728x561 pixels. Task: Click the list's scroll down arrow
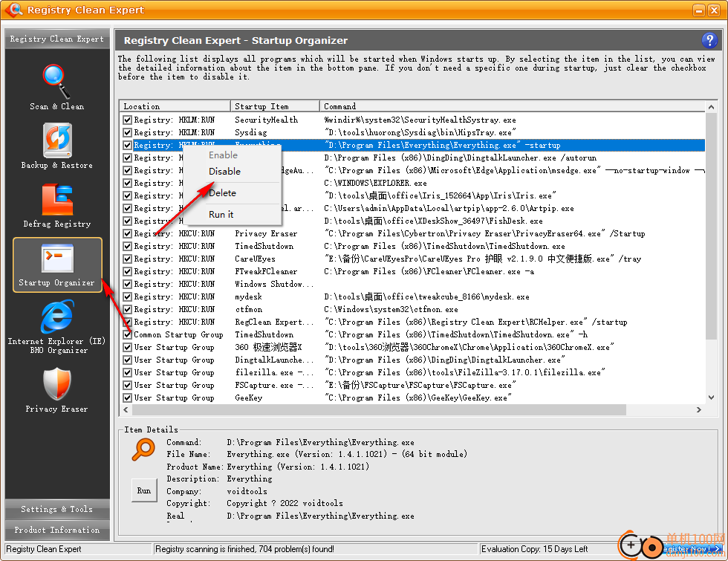click(x=711, y=398)
